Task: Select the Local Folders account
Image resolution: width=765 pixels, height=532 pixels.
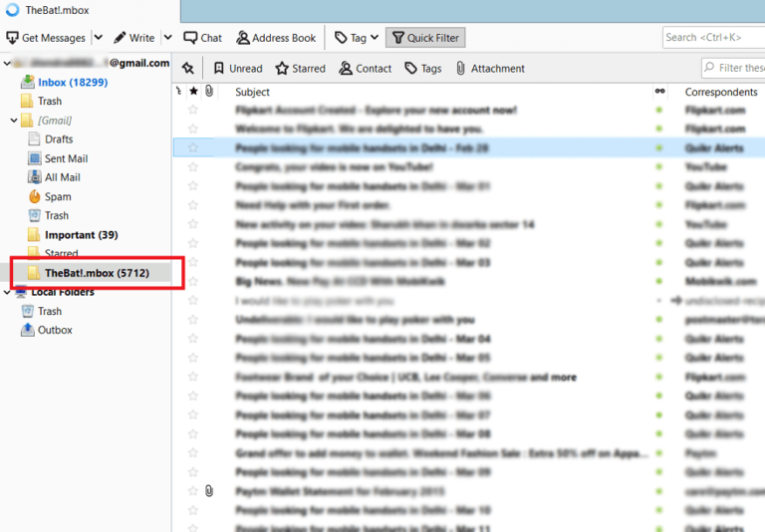Action: 63,292
